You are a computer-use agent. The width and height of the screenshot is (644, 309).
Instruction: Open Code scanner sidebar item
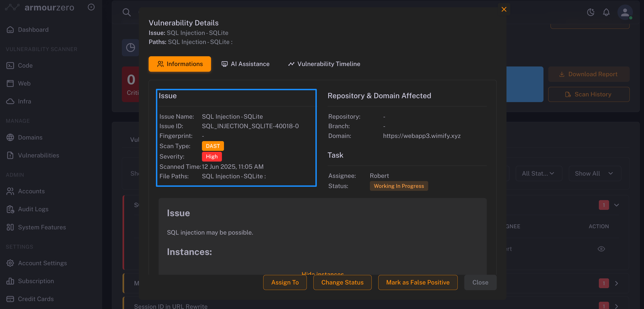pos(25,66)
